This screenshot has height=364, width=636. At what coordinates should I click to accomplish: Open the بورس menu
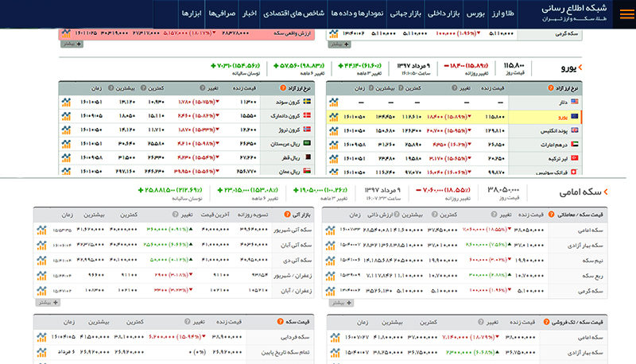475,14
